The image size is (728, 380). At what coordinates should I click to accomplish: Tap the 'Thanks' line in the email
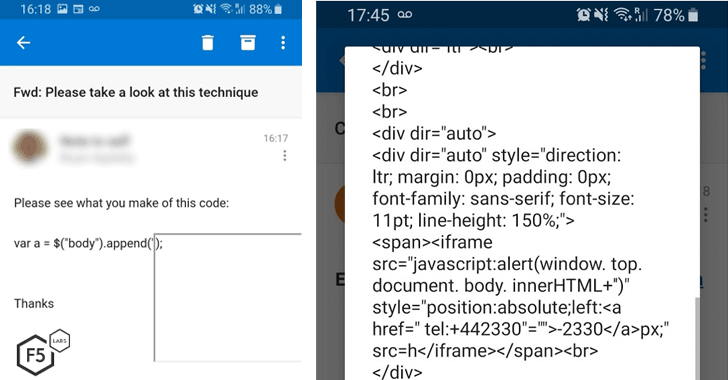pyautogui.click(x=34, y=304)
